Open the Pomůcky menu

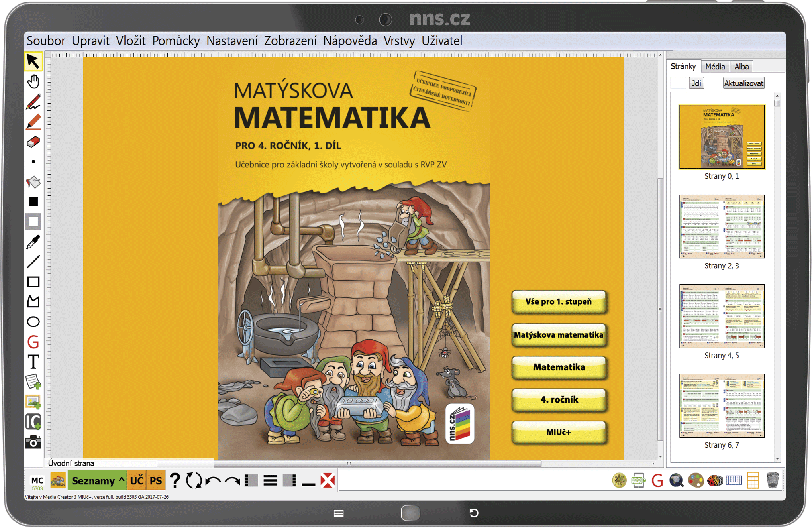[x=176, y=41]
